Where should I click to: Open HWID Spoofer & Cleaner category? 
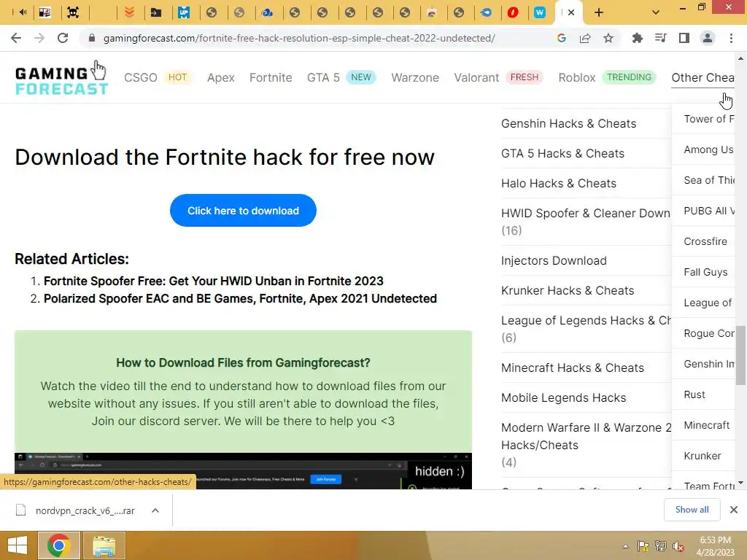pyautogui.click(x=586, y=214)
